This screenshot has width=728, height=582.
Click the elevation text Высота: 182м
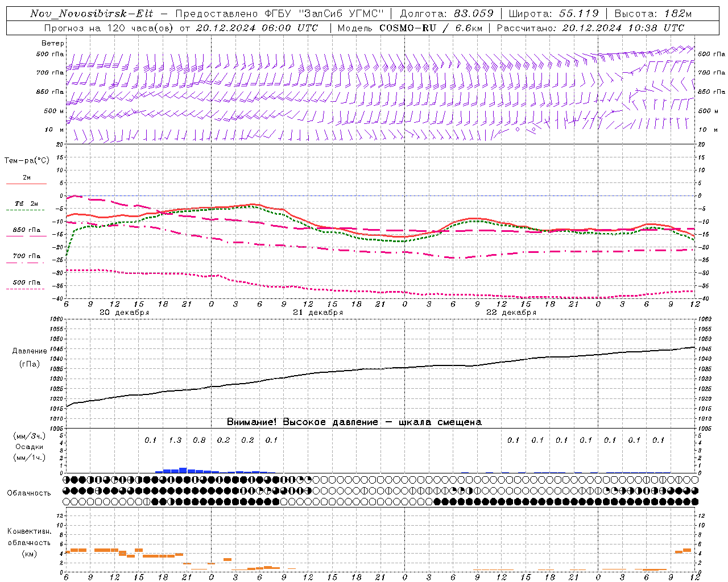(653, 14)
